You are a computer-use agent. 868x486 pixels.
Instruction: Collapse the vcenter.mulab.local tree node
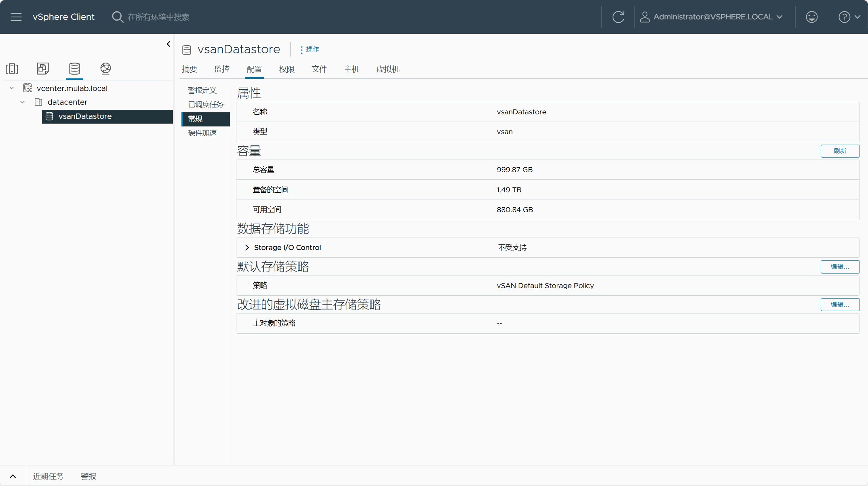point(12,88)
